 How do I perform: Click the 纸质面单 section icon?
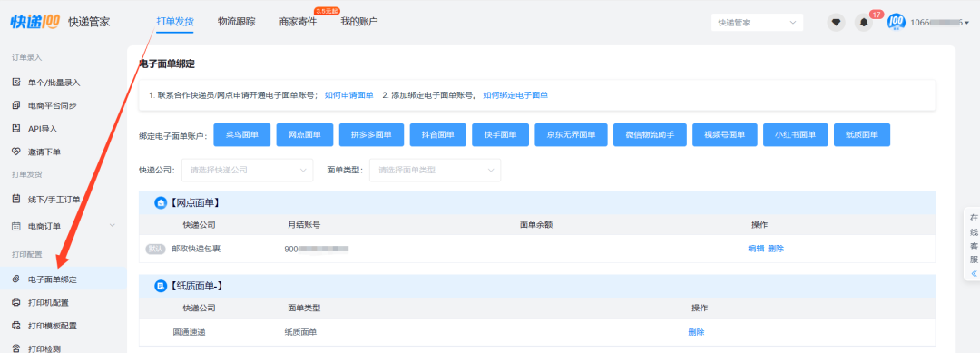(x=161, y=286)
